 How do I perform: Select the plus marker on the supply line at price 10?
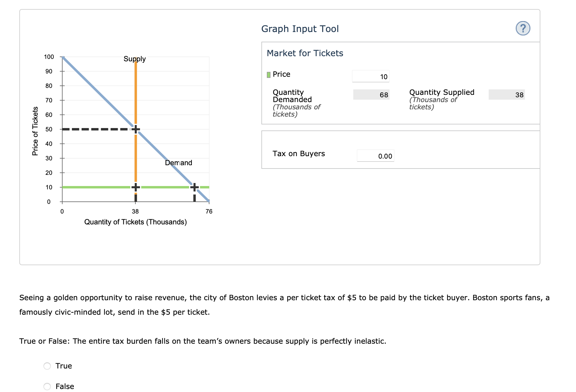click(136, 187)
